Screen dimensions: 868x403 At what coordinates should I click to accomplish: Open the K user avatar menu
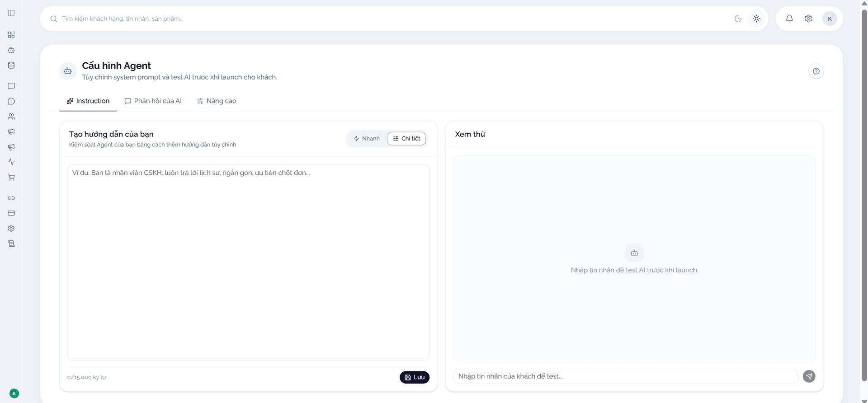pos(830,19)
